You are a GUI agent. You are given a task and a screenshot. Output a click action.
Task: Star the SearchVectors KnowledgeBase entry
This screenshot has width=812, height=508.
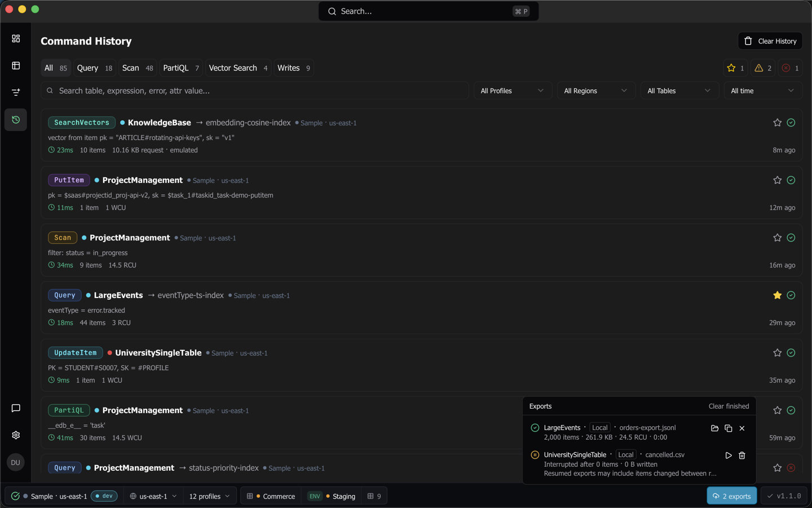click(777, 122)
